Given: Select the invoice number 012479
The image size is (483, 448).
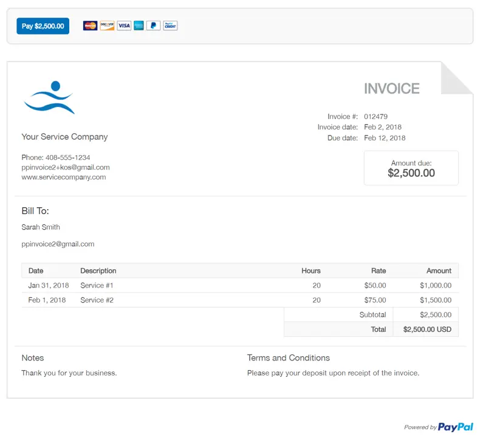Looking at the screenshot, I should point(376,117).
